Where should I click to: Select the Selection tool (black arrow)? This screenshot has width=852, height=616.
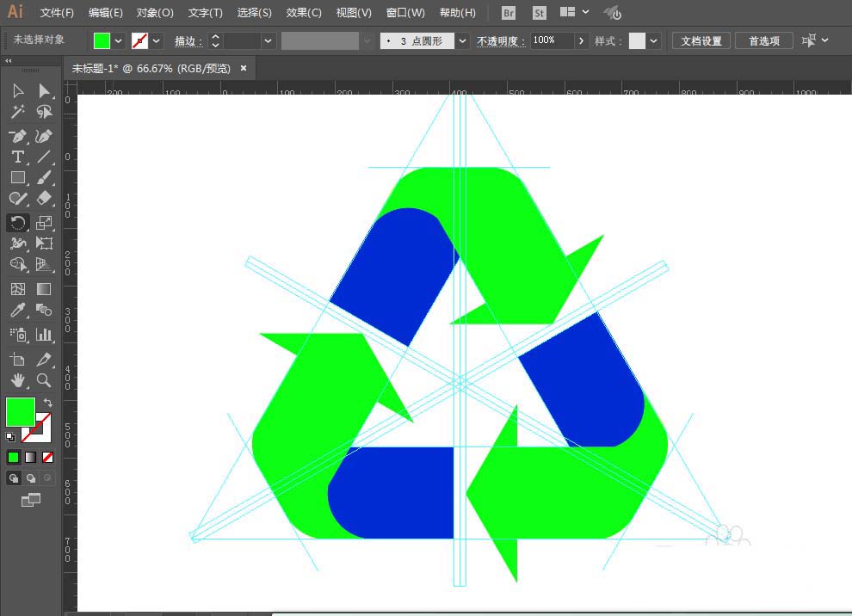18,90
